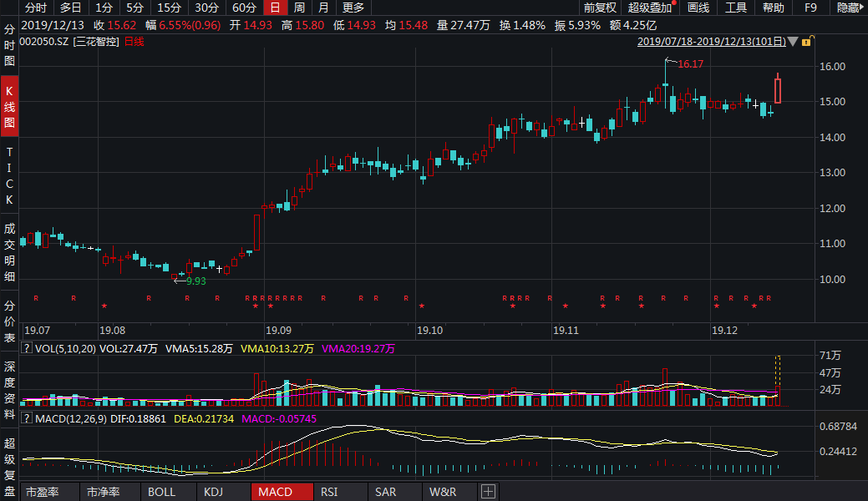Open TICK view in the left sidebar
The height and width of the screenshot is (501, 868).
point(9,175)
